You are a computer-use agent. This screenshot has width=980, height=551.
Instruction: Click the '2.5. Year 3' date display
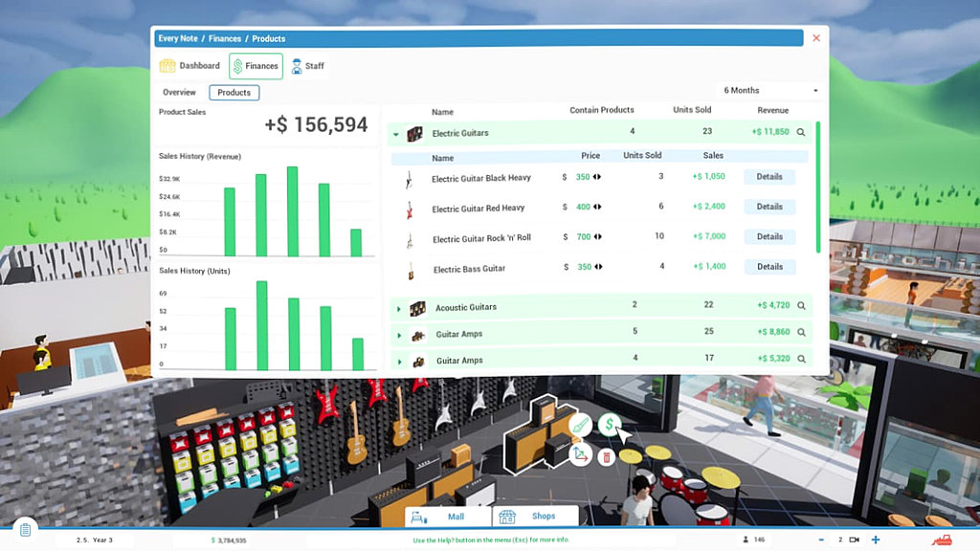(x=95, y=540)
